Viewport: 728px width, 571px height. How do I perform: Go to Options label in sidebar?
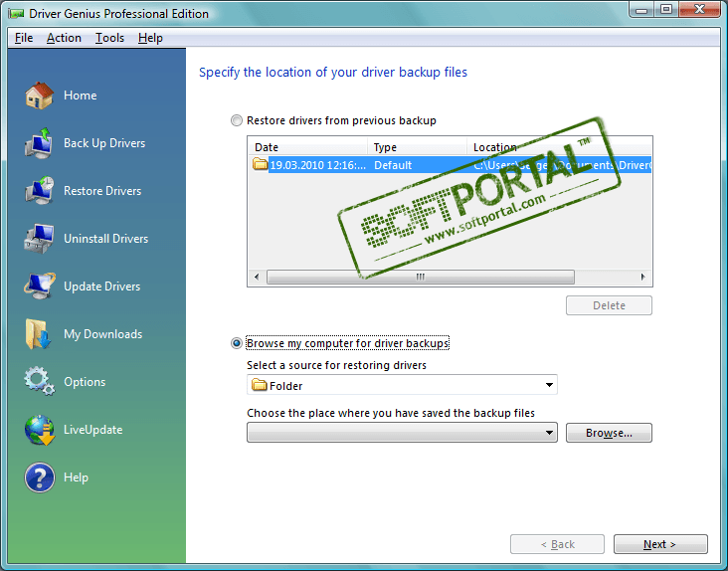pos(85,382)
